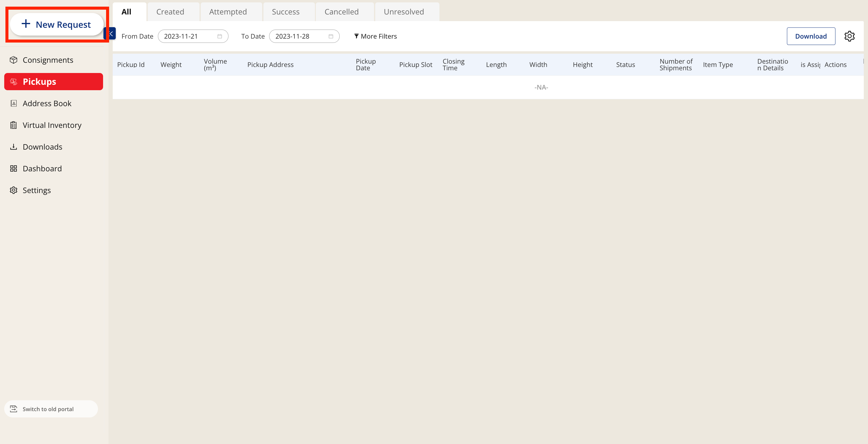Image resolution: width=868 pixels, height=444 pixels.
Task: Click the Virtual Inventory clipboard icon
Action: pos(14,125)
